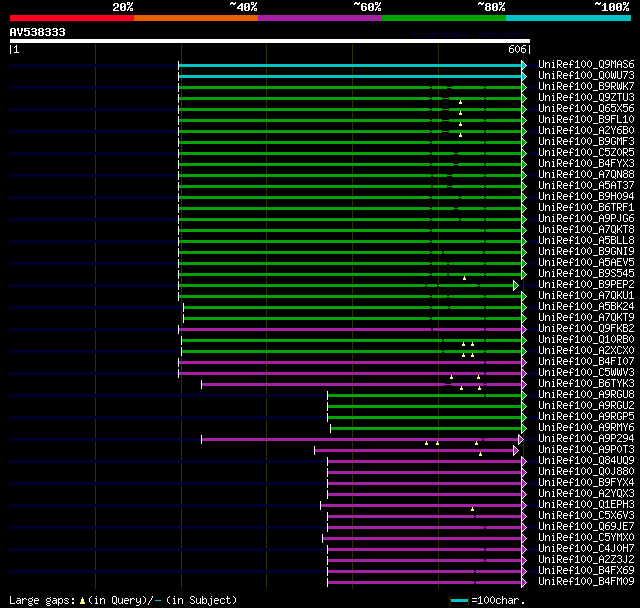Select the UniRef100_B4FM09 label
Image resolution: width=640 pixels, height=608 pixels.
click(586, 582)
